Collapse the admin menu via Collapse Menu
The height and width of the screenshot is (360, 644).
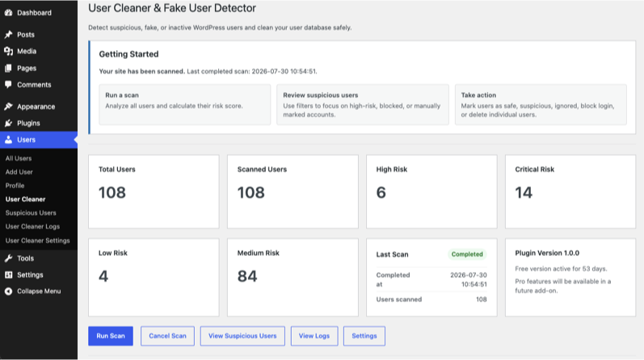point(39,291)
